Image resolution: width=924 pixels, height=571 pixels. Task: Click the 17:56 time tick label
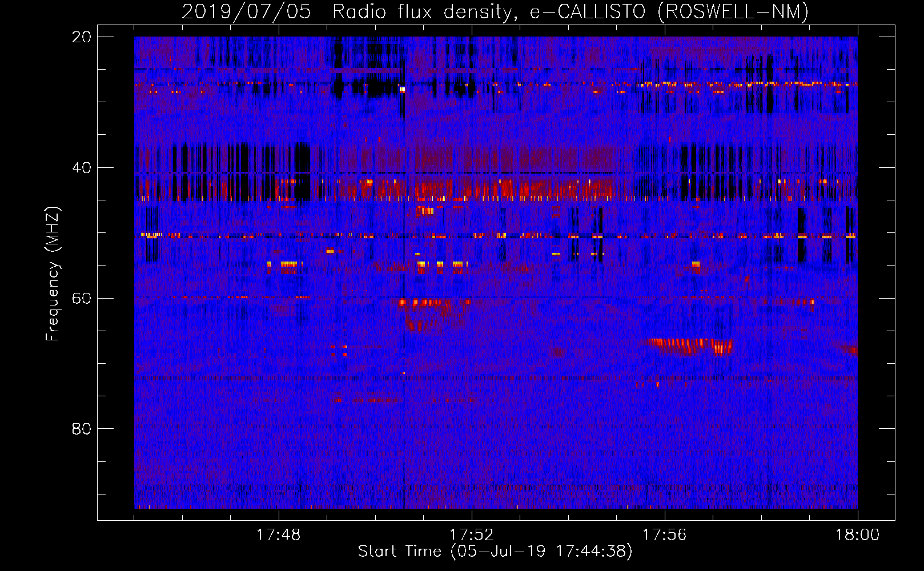[664, 535]
